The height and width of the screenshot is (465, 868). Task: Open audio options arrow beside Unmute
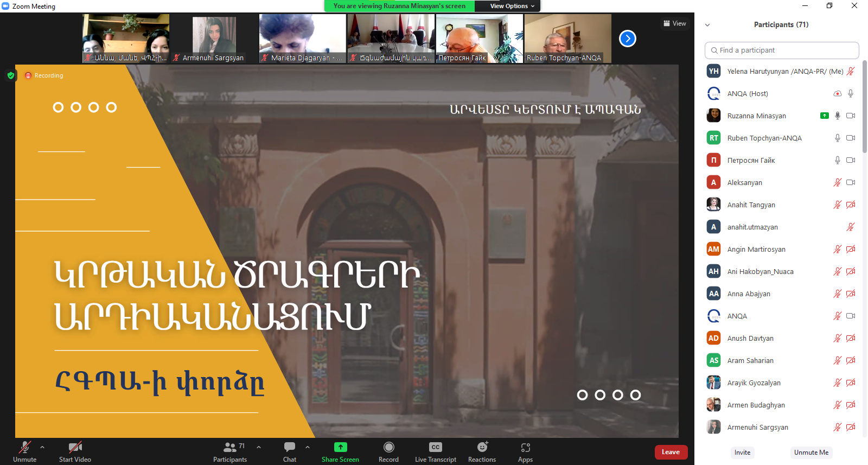[42, 447]
